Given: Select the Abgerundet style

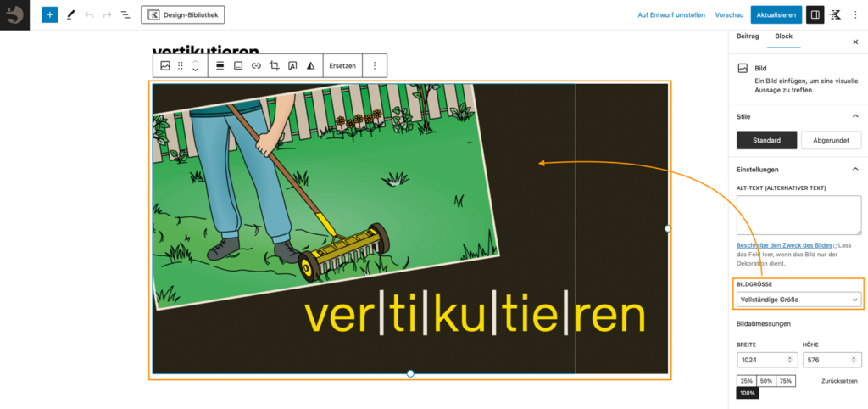Looking at the screenshot, I should tap(831, 140).
